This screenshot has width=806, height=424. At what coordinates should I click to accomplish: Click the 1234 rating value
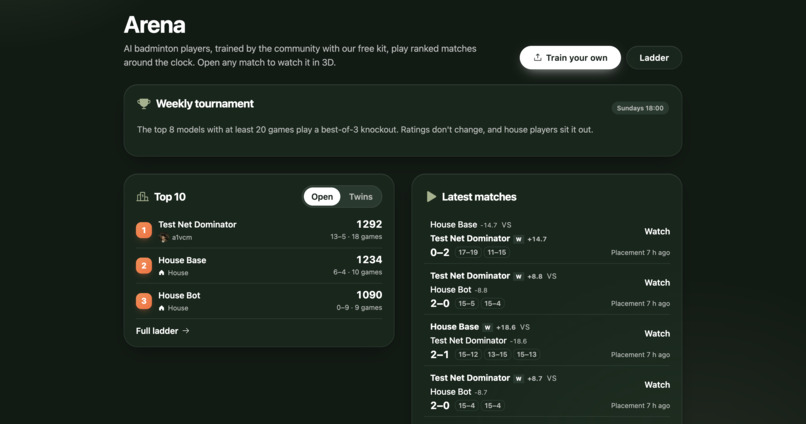coord(369,260)
